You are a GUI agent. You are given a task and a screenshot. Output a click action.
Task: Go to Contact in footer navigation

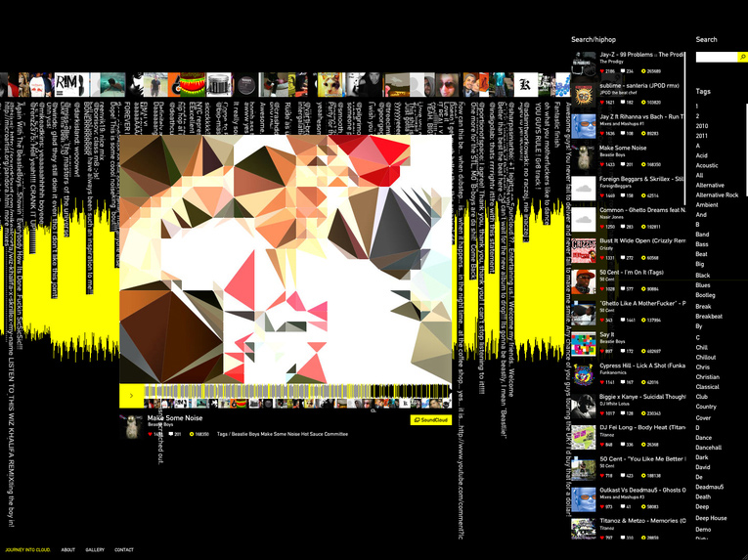[x=124, y=550]
